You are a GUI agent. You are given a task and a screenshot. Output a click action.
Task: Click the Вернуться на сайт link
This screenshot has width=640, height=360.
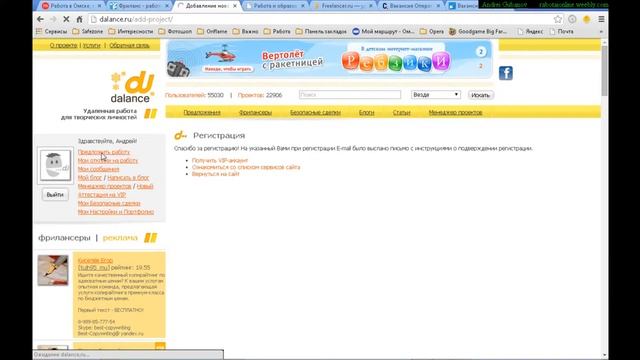pos(216,174)
